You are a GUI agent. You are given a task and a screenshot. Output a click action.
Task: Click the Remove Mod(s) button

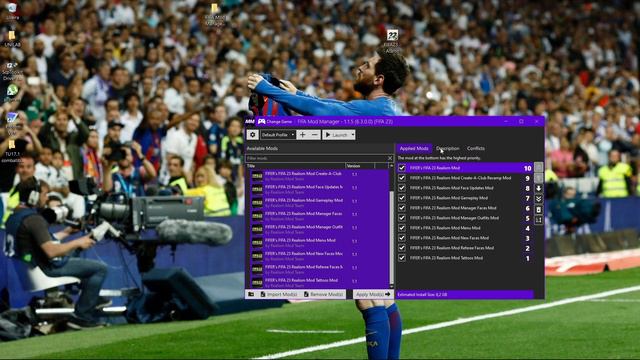point(324,294)
